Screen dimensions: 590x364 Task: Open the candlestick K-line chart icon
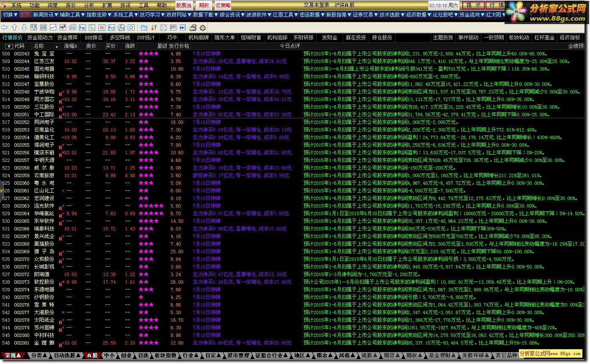coord(63,27)
